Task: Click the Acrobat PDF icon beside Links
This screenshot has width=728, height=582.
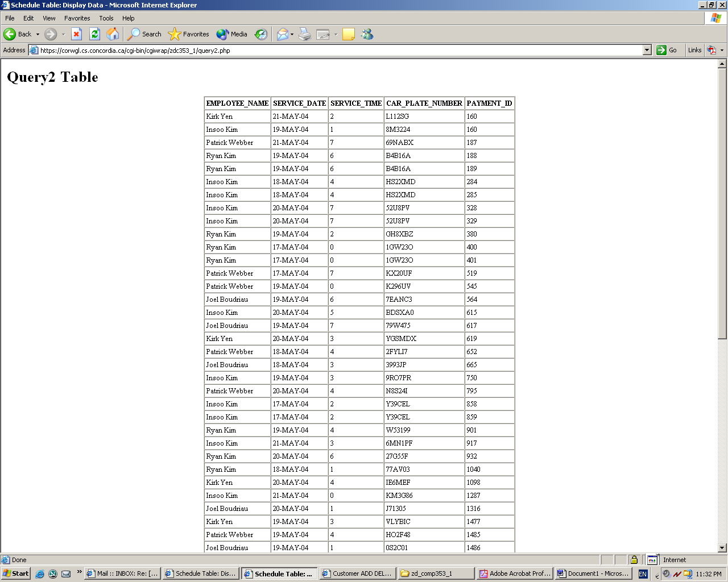Action: coord(712,50)
